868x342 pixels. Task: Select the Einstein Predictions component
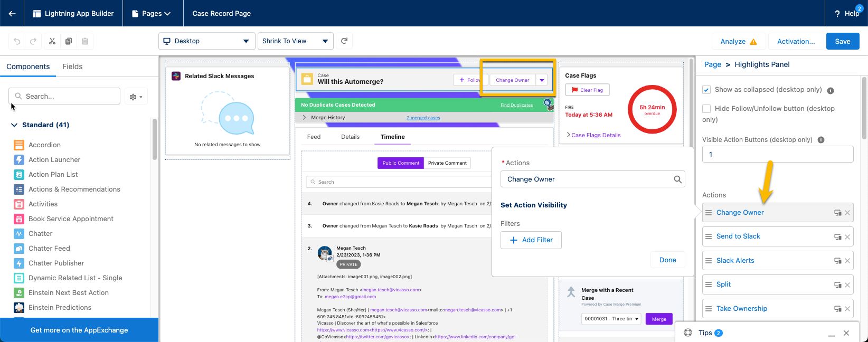[x=60, y=307]
